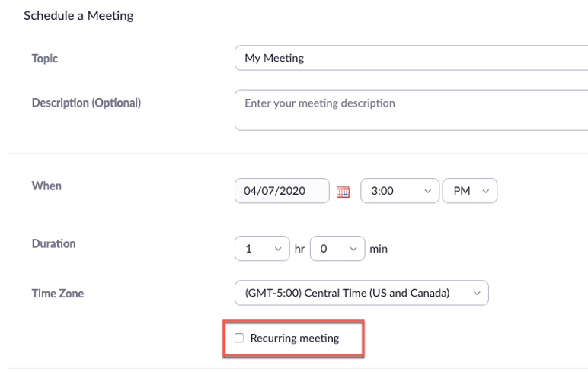Click the Recurring meeting label text
588x372 pixels.
coord(294,338)
